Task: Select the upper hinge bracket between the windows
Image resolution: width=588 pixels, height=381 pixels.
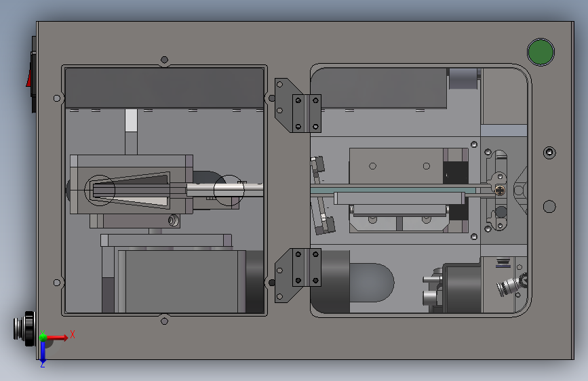Action: 298,105
